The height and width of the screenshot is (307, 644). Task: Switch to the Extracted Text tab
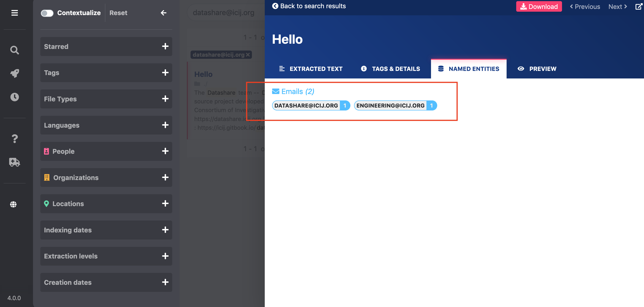(311, 69)
